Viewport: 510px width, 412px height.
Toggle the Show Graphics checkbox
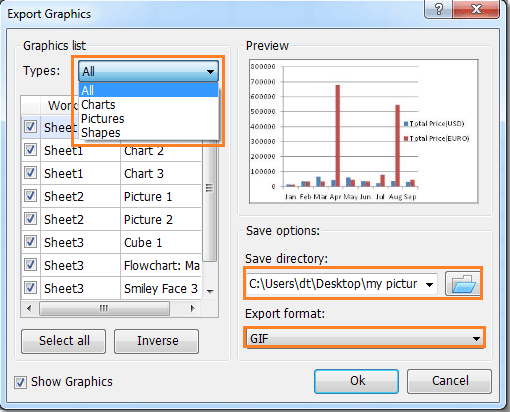[x=20, y=382]
